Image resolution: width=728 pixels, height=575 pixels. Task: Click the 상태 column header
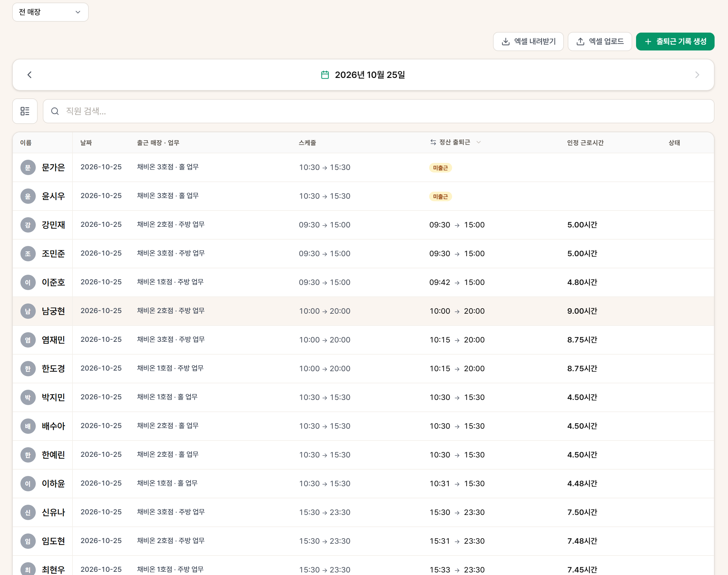[674, 143]
